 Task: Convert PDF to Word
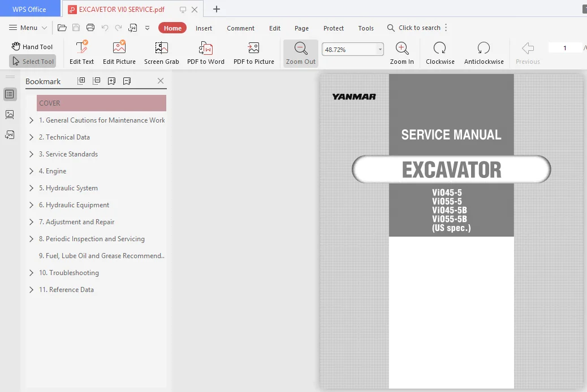click(x=205, y=53)
